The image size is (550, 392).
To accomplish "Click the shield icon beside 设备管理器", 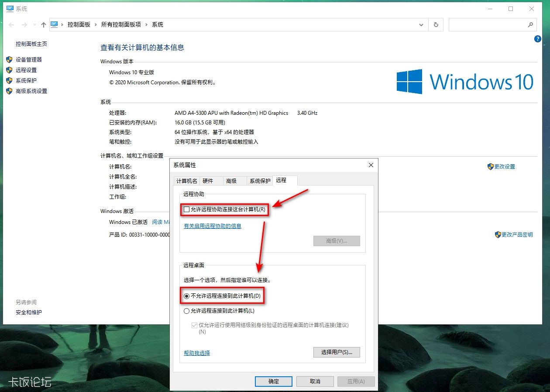I will 9,59.
